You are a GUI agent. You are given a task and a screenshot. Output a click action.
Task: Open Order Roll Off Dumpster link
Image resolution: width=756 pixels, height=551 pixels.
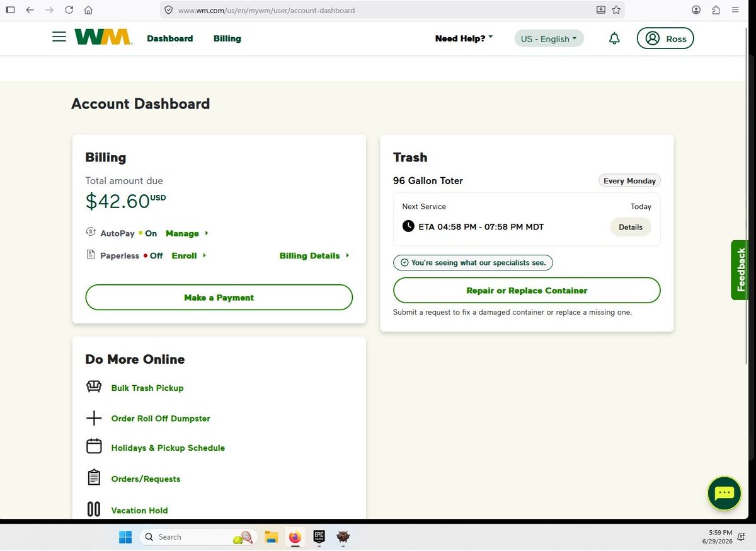tap(161, 418)
